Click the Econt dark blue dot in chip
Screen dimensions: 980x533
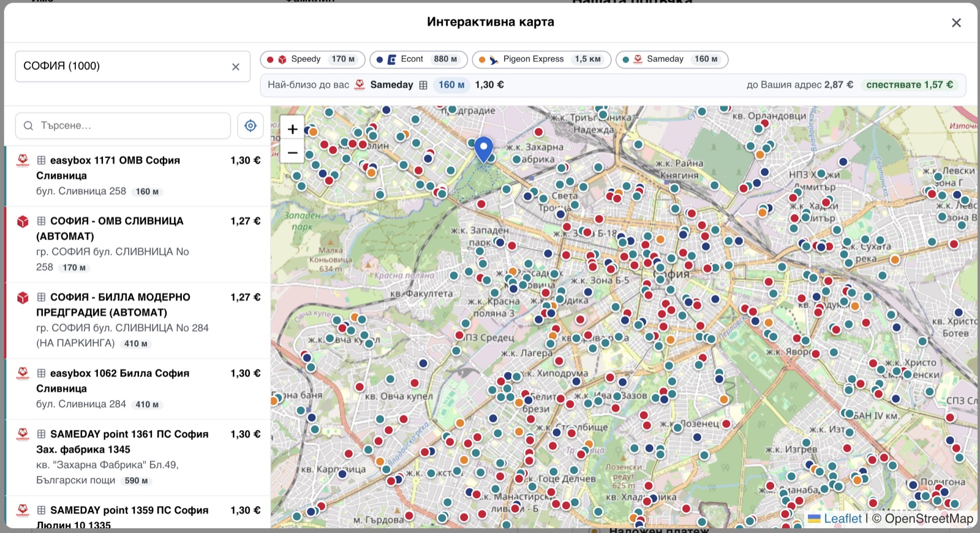click(380, 59)
